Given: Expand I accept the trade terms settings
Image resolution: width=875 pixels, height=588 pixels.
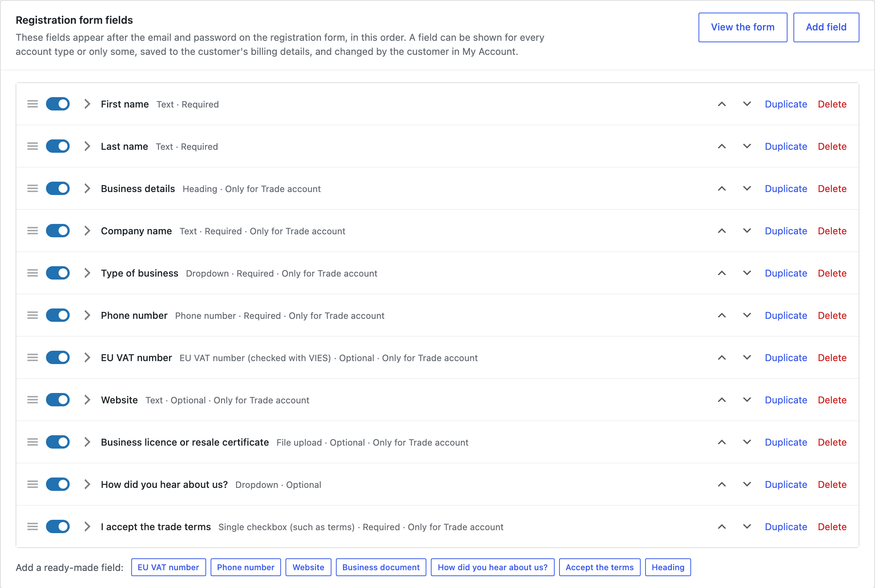Looking at the screenshot, I should click(87, 526).
